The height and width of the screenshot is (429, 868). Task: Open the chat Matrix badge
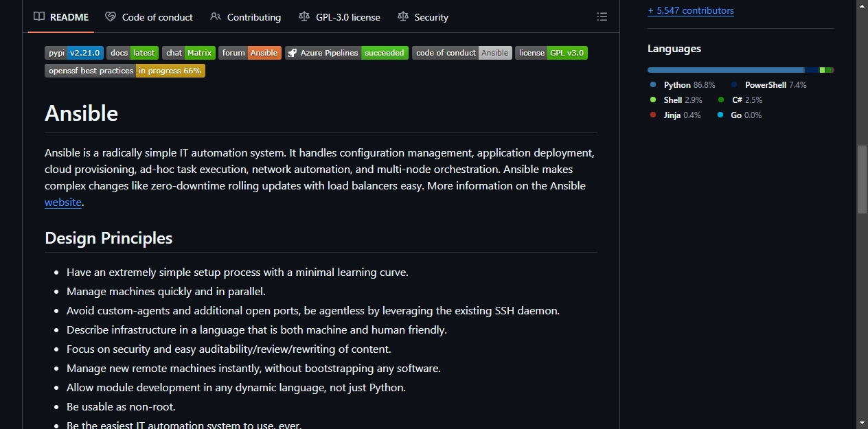[x=189, y=53]
